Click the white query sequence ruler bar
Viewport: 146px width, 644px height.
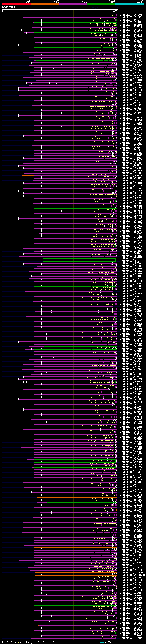click(60, 9)
